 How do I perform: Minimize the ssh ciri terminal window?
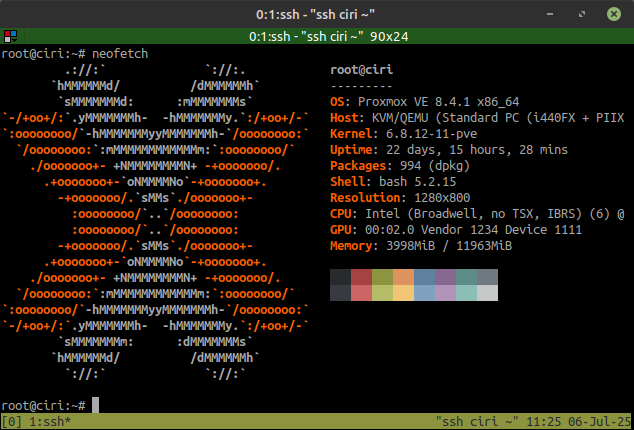550,14
